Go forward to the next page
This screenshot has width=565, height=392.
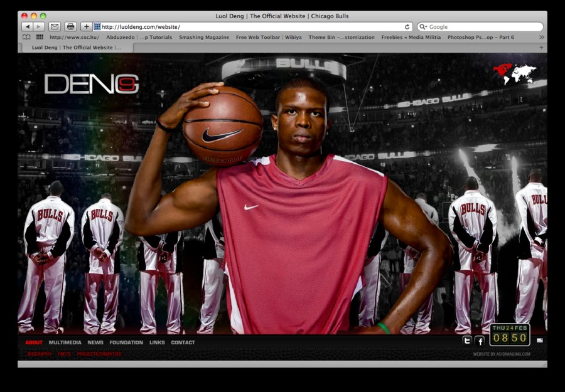(x=39, y=26)
